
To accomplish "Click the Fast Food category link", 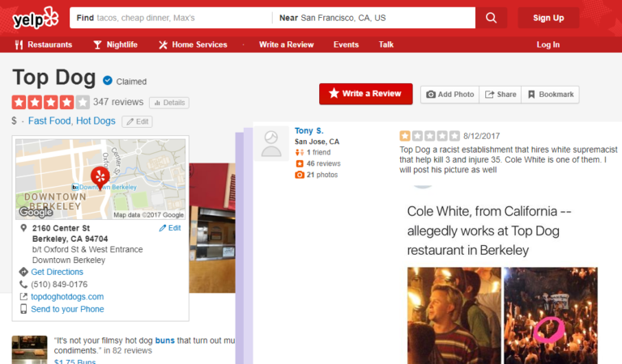I will [49, 121].
